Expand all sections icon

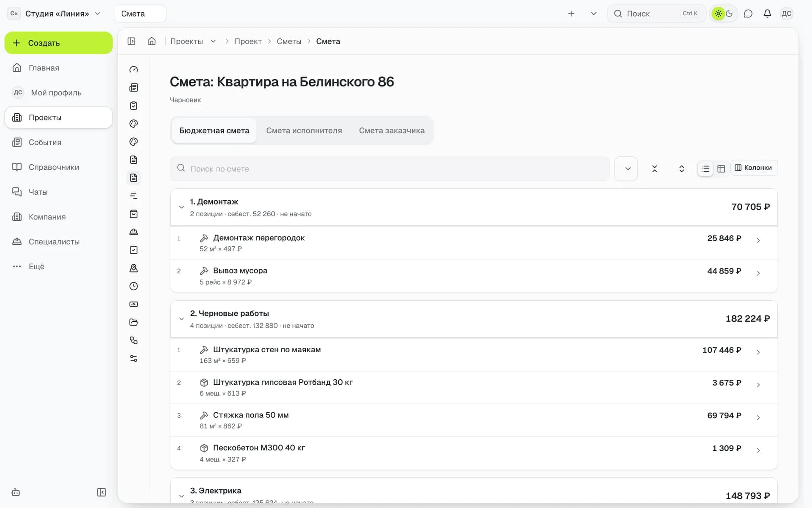coord(682,168)
